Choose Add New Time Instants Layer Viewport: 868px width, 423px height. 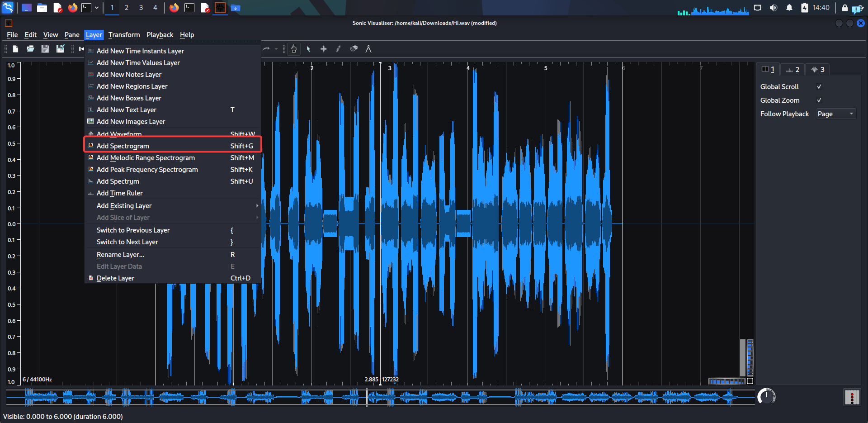tap(173, 51)
